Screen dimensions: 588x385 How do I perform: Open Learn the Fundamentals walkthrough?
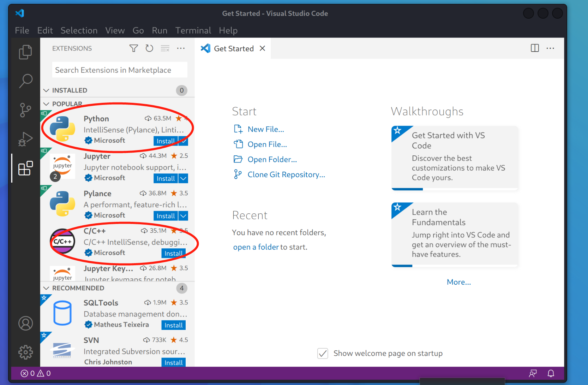(455, 235)
